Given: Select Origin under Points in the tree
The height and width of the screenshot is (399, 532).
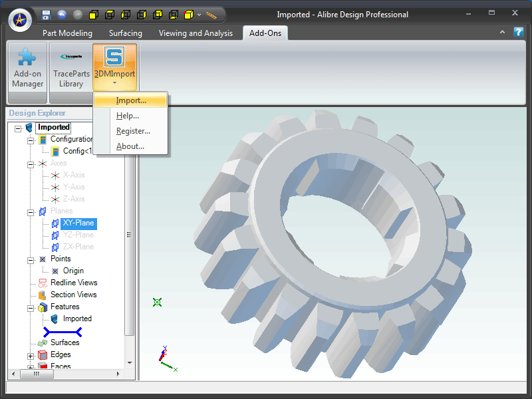Looking at the screenshot, I should 73,271.
